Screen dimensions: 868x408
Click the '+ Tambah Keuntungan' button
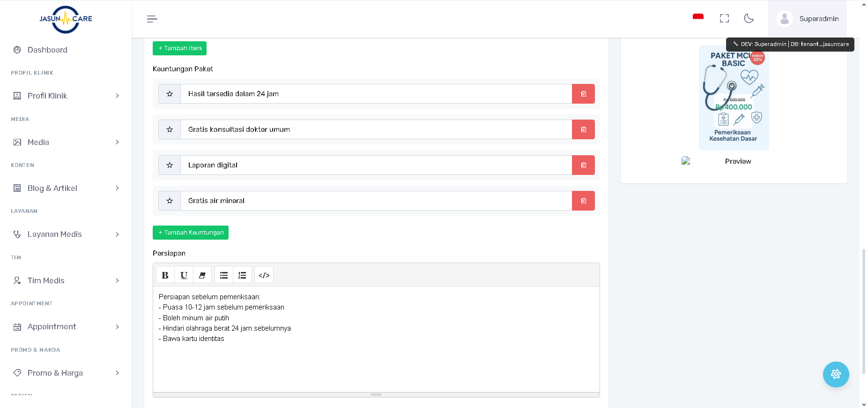coord(191,233)
